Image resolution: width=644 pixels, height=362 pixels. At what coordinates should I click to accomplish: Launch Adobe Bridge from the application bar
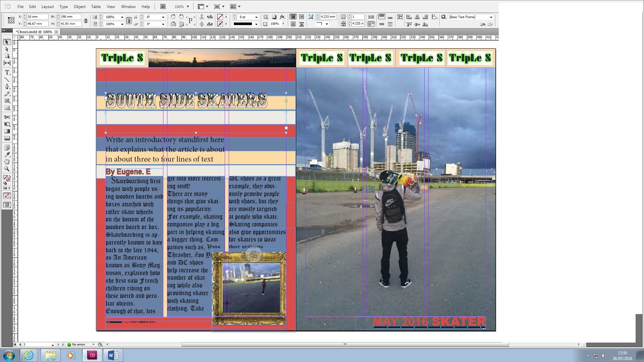pyautogui.click(x=163, y=6)
